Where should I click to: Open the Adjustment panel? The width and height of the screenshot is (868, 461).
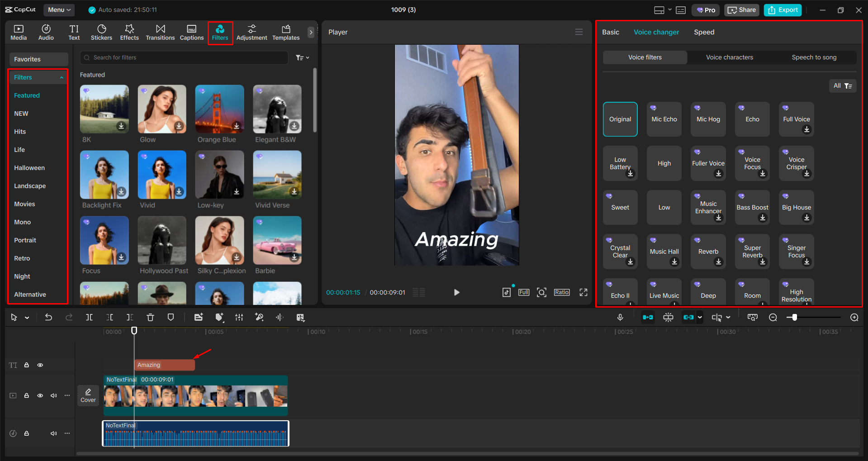(x=251, y=32)
